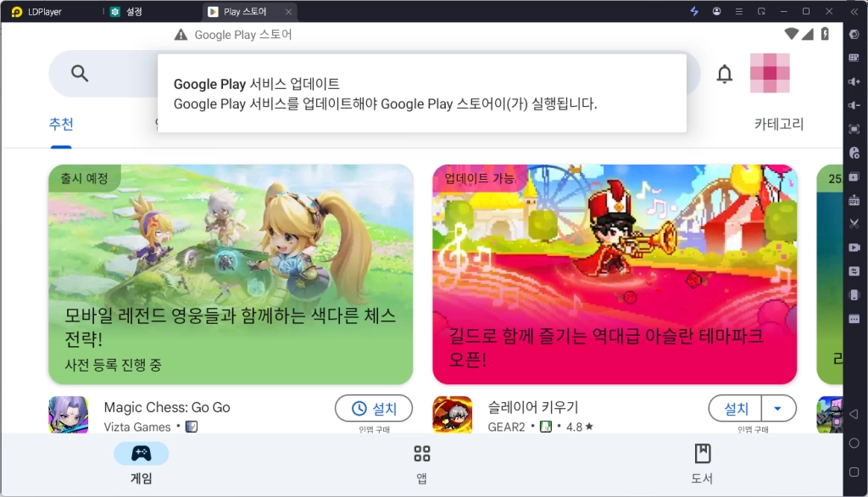
Task: Click the 슬레이어 키우기 title text
Action: [x=533, y=407]
